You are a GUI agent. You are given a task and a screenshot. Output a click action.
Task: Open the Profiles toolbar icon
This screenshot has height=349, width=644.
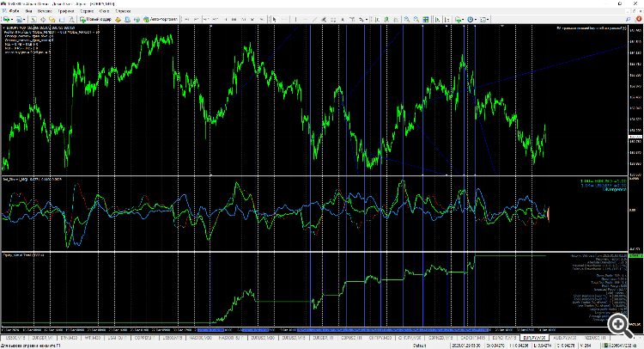[19, 19]
